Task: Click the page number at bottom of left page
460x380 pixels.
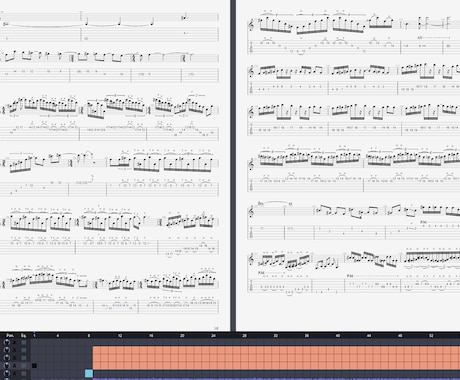Action: click(x=216, y=328)
